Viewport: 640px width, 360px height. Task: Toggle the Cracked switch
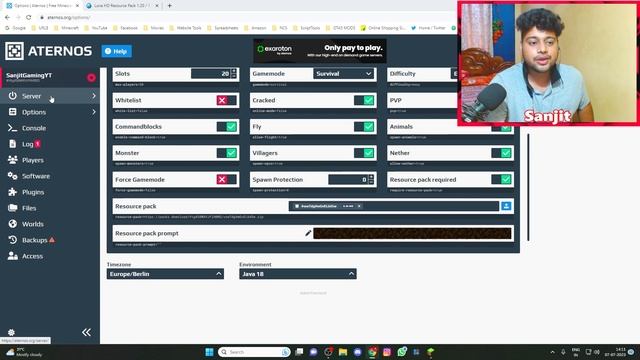(x=364, y=100)
